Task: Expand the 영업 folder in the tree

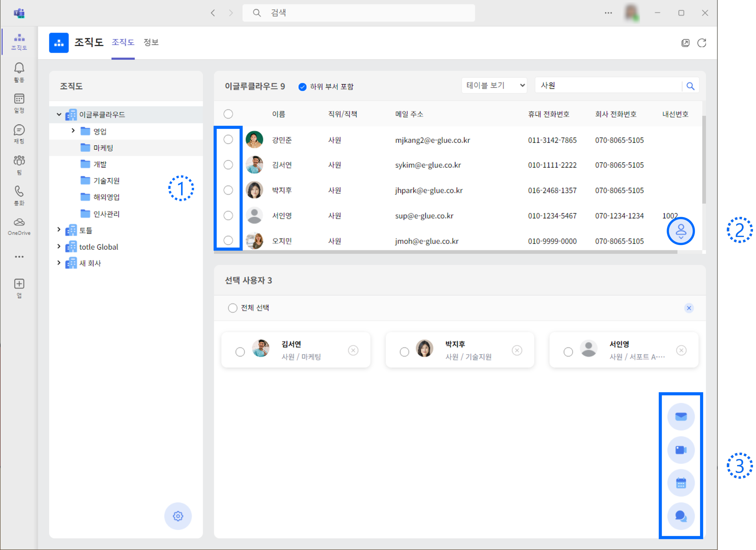Action: tap(73, 130)
